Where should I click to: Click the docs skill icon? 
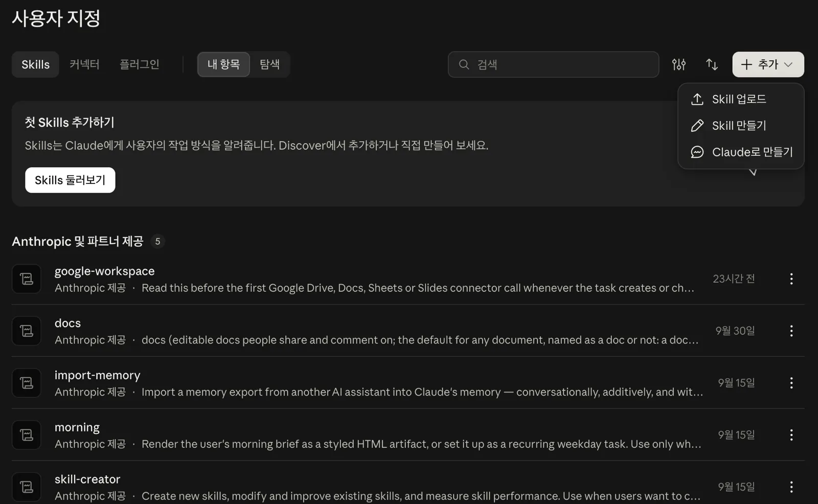[27, 331]
